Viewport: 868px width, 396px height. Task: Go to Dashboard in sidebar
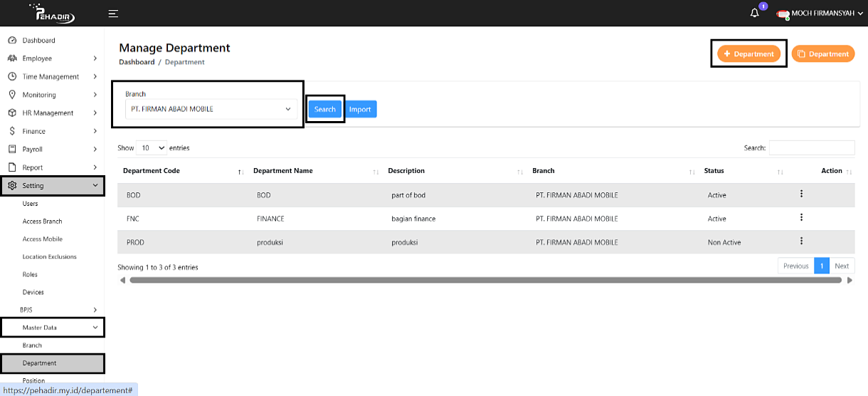[x=38, y=41]
